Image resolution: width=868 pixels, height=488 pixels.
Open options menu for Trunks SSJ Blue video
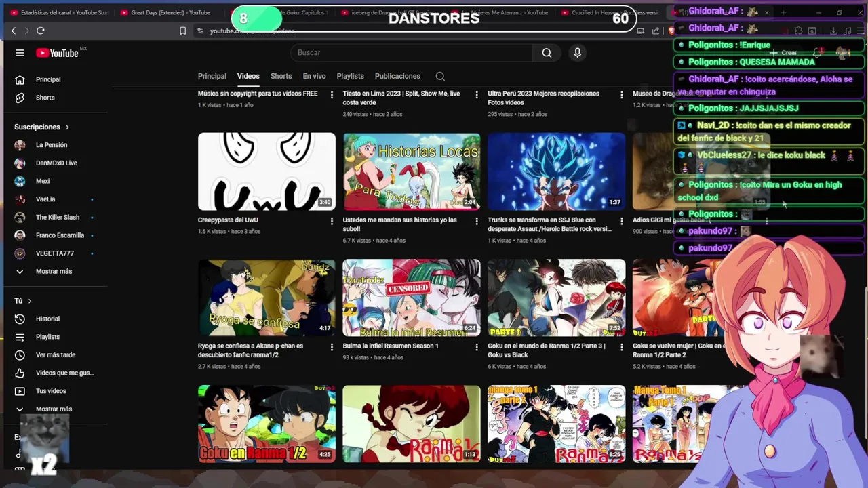coord(621,221)
